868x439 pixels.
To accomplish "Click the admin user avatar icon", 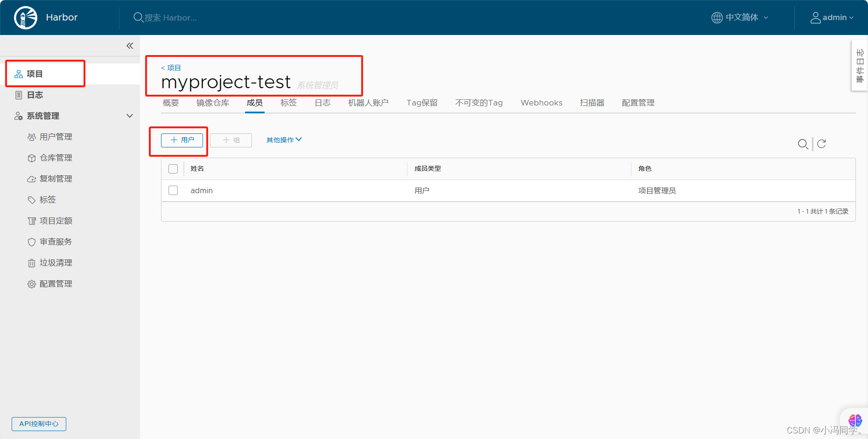I will (x=815, y=18).
